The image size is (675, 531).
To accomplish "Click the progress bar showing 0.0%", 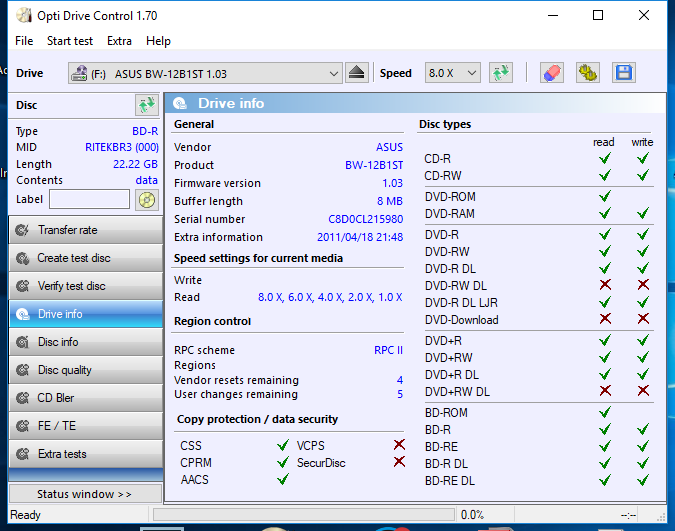I will click(x=304, y=515).
